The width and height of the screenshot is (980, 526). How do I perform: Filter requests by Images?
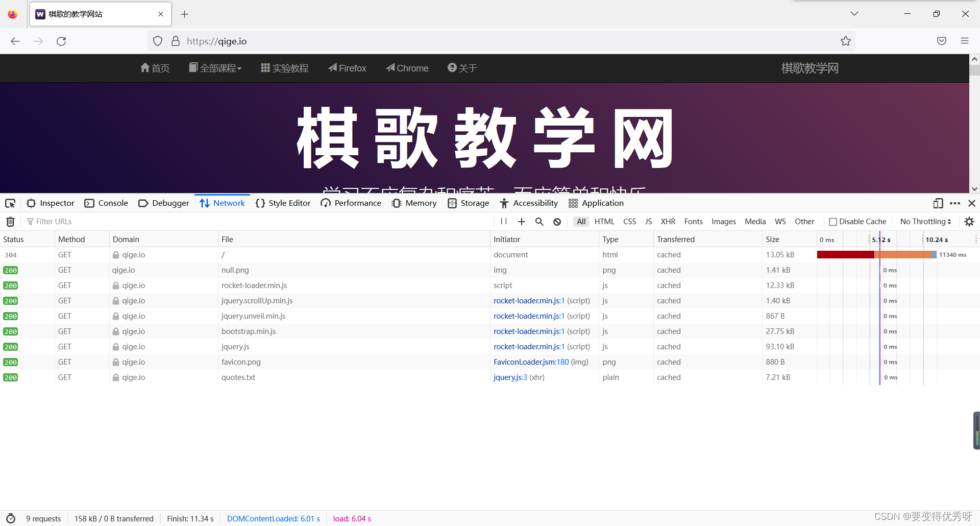[x=724, y=222]
